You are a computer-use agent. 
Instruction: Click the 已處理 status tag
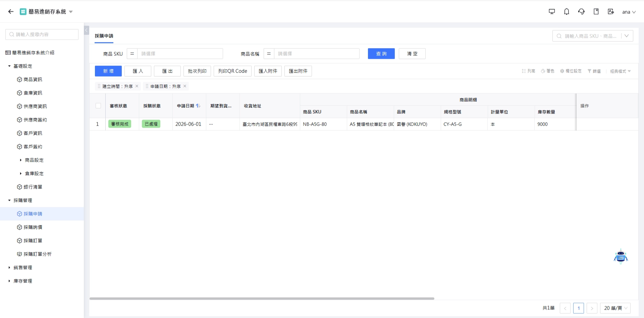coord(151,124)
